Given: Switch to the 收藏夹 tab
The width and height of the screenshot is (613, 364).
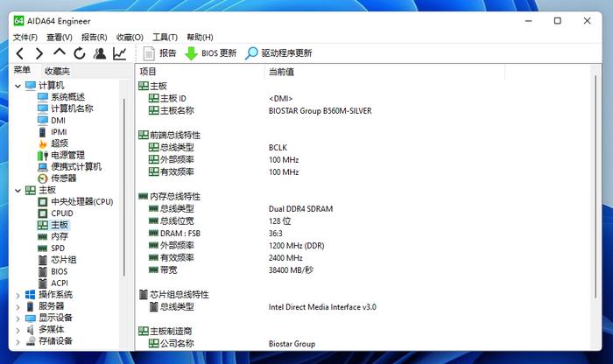Looking at the screenshot, I should pos(57,71).
